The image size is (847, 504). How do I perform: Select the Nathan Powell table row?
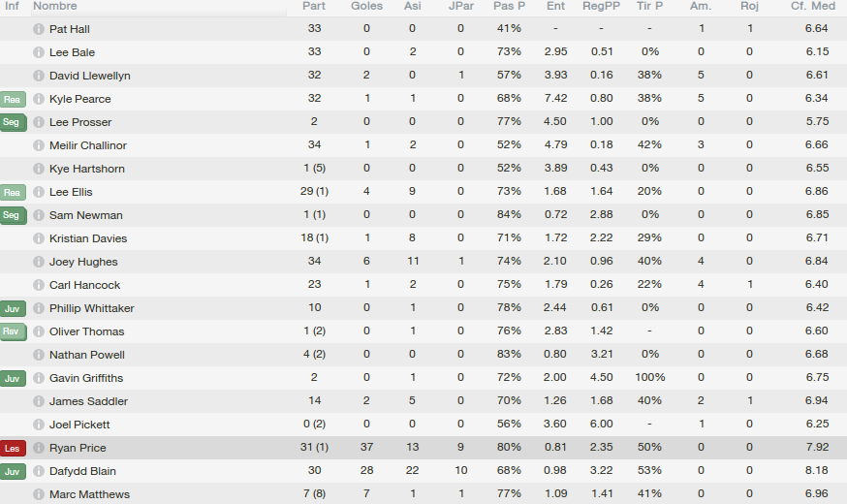(423, 355)
